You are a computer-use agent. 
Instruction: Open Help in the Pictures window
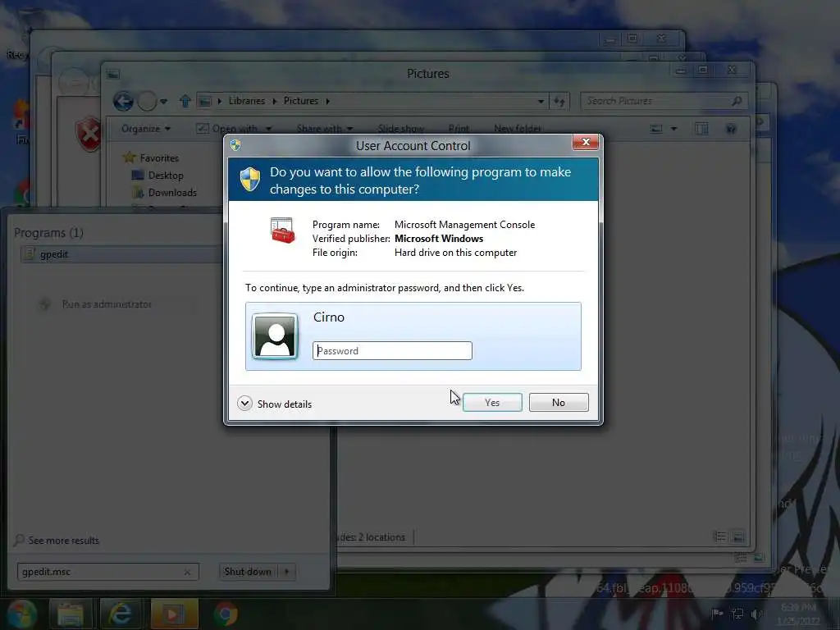(x=731, y=129)
